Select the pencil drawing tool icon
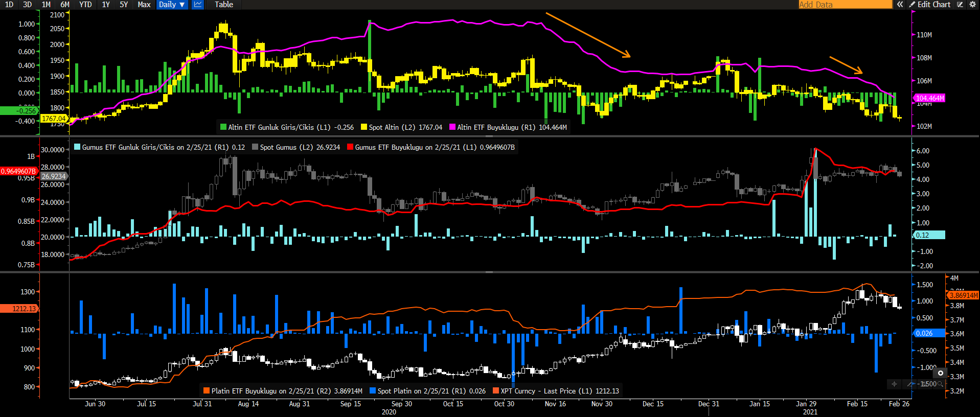This screenshot has height=417, width=980. tap(909, 384)
